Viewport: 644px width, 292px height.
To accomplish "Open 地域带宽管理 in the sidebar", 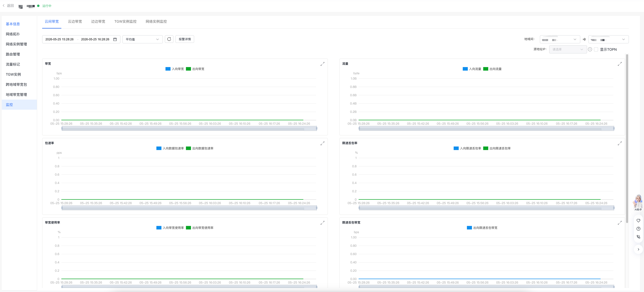I will pyautogui.click(x=19, y=95).
